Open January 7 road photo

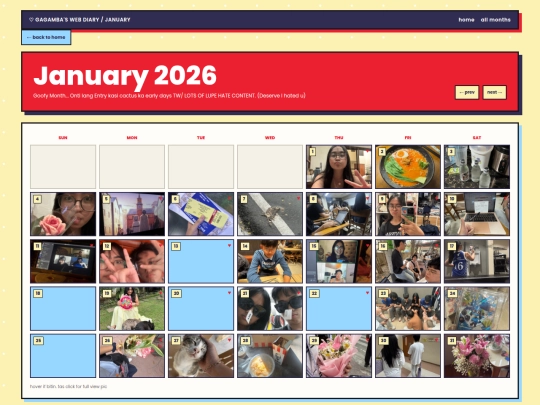coord(270,214)
